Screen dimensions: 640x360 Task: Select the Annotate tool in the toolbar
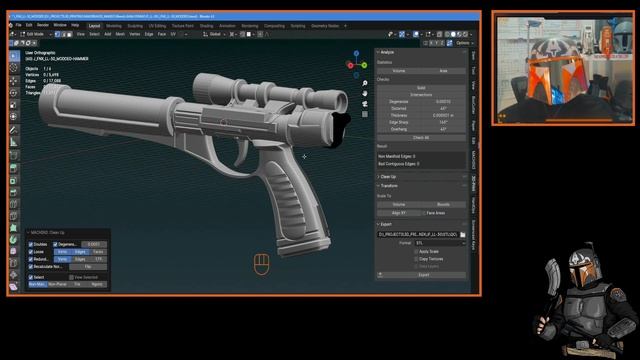tap(14, 130)
